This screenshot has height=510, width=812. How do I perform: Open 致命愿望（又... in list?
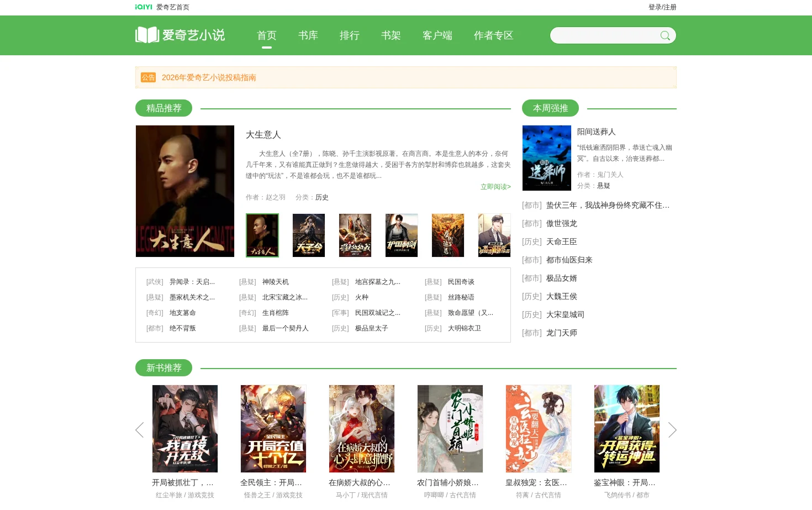[471, 313]
